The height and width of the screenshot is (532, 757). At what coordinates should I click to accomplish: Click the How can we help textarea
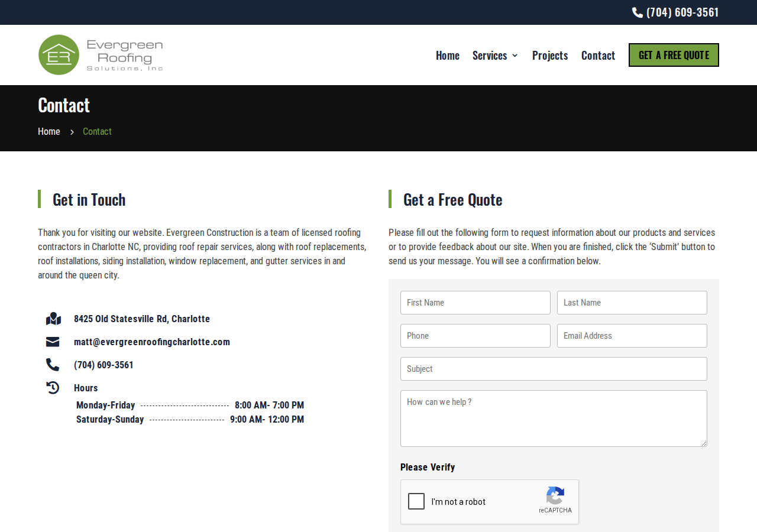(x=554, y=419)
